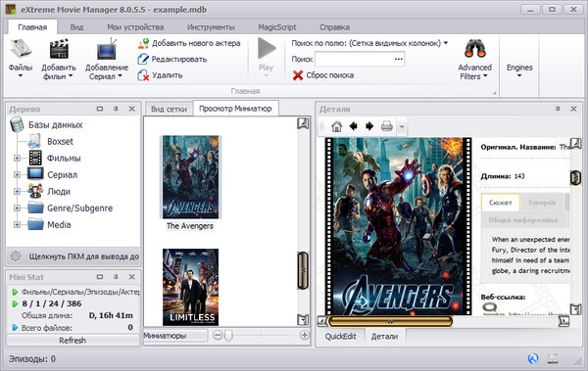Viewport: 588px width, 371px height.
Task: Click the Добавить фильм clapperboard icon
Action: 59,49
